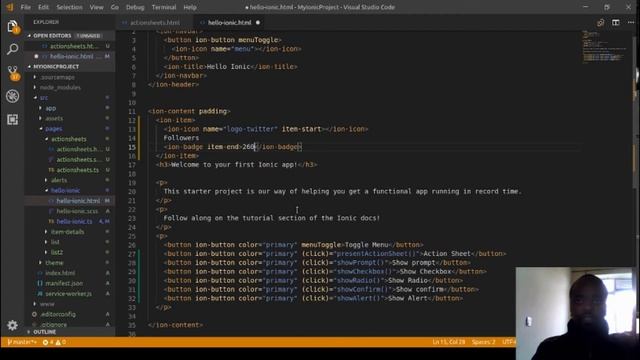Viewport: 640px width, 360px height.
Task: Open the Terminal menu
Action: [x=164, y=7]
